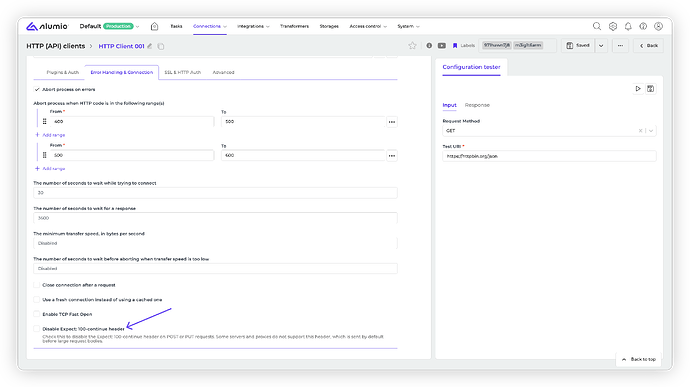Go back with the Back button
The width and height of the screenshot is (690, 387).
pyautogui.click(x=649, y=46)
